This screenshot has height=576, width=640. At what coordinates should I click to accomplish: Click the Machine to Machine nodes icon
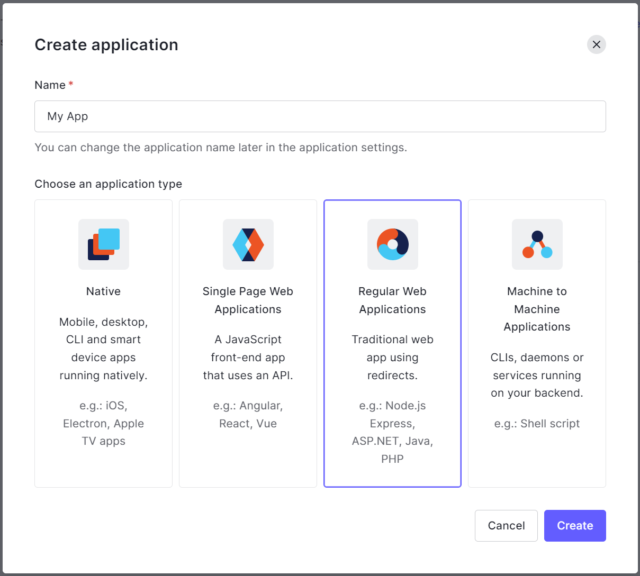(x=537, y=244)
